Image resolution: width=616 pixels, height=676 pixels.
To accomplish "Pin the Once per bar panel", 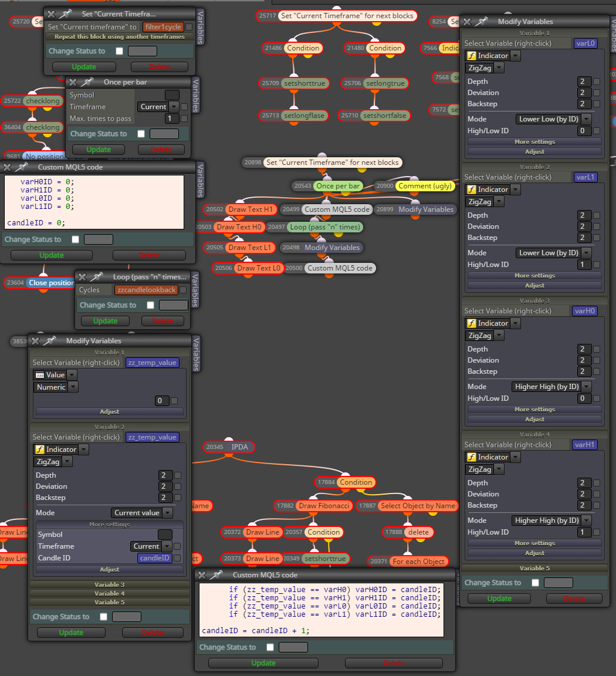I will tap(87, 82).
